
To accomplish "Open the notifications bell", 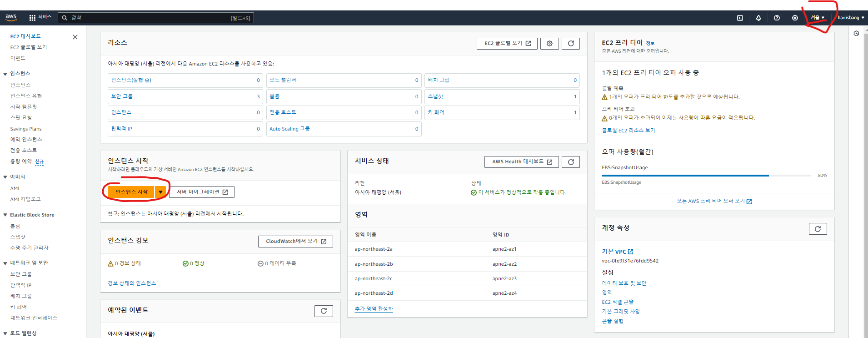I will tap(758, 18).
